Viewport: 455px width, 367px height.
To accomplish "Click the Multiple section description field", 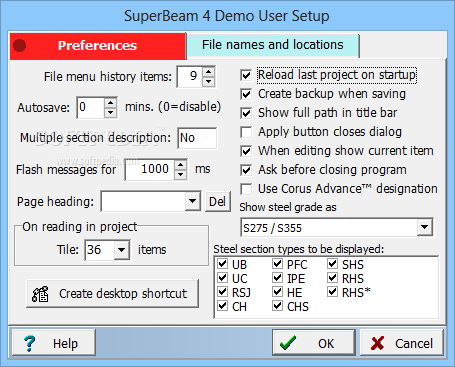I will (197, 138).
